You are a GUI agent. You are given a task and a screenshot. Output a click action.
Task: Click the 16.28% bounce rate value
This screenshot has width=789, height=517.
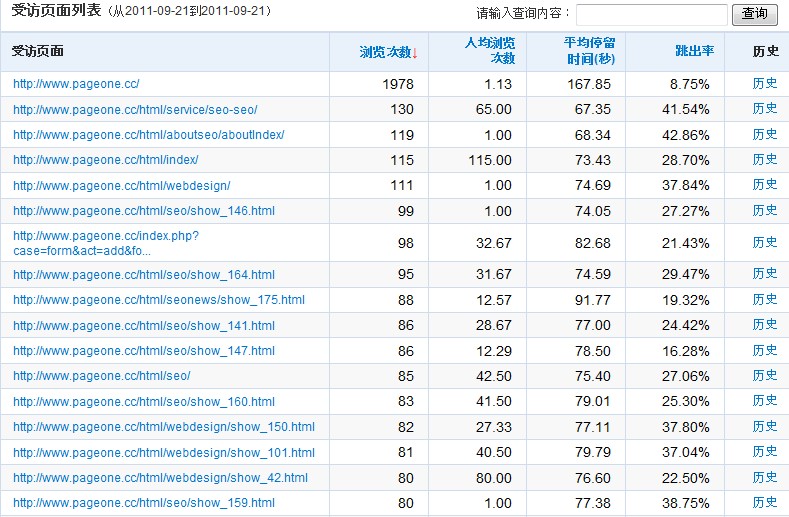686,351
